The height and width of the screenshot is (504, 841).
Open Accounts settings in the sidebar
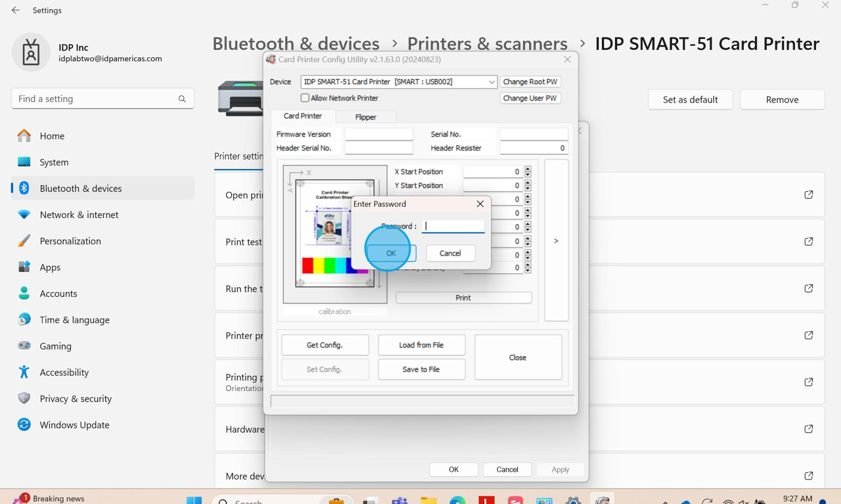click(x=103, y=294)
